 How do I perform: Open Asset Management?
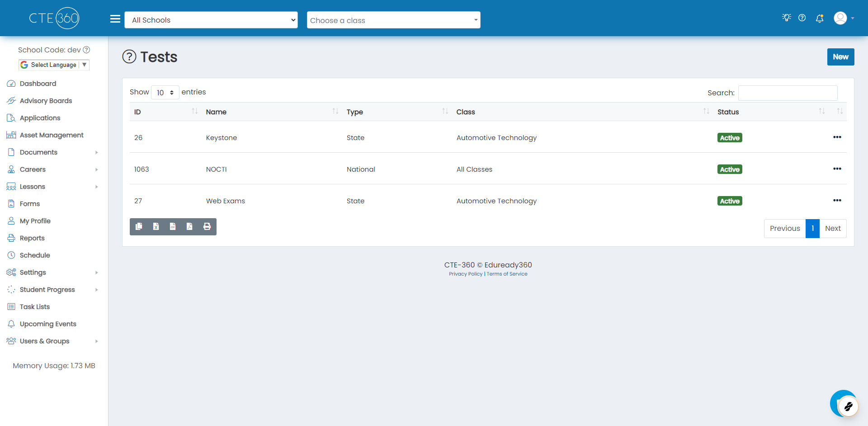pyautogui.click(x=52, y=135)
